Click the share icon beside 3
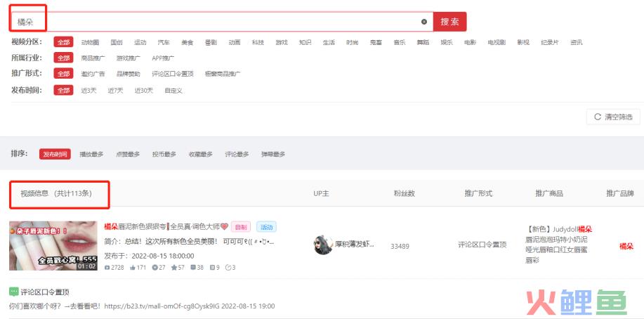644x319 pixels. pos(228,268)
